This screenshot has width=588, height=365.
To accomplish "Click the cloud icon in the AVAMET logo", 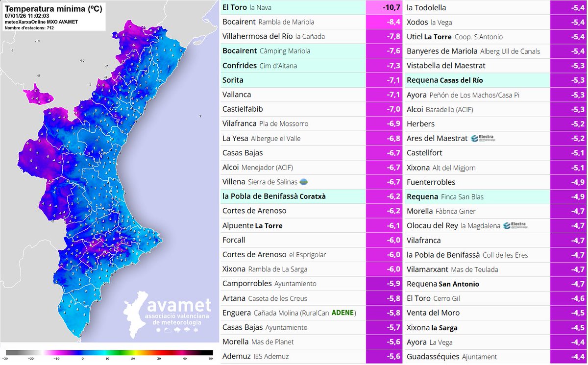I will tap(168, 330).
